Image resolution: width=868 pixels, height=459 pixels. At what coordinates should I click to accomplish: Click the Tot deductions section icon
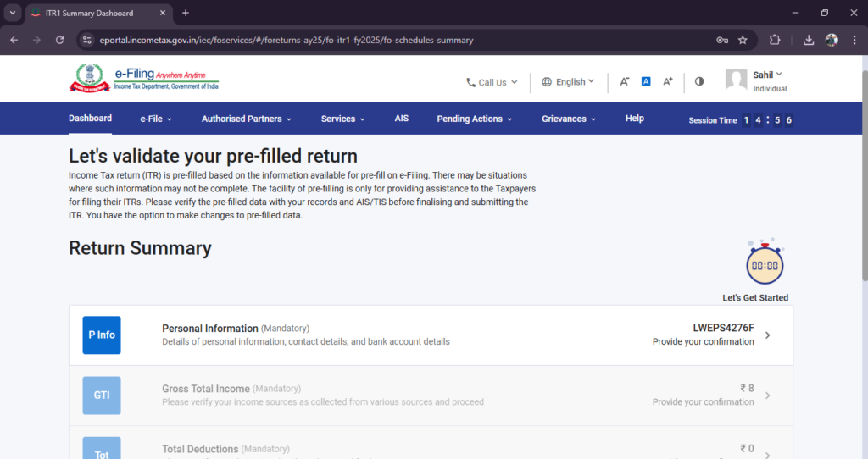102,448
